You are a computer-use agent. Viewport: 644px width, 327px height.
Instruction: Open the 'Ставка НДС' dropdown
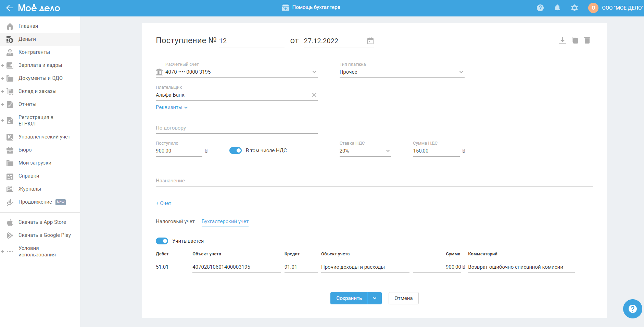(x=365, y=151)
